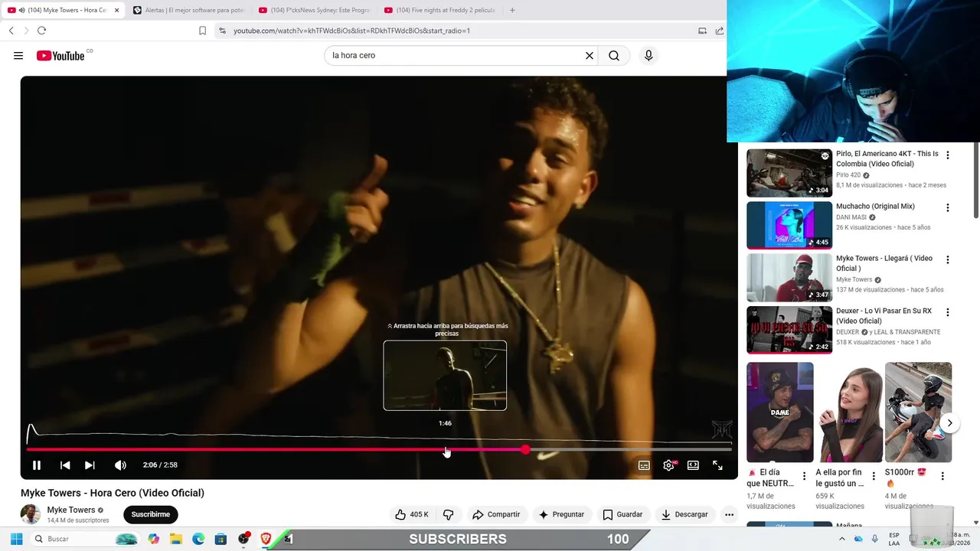The width and height of the screenshot is (980, 551).
Task: Open File Explorer from the taskbar
Action: point(175,539)
